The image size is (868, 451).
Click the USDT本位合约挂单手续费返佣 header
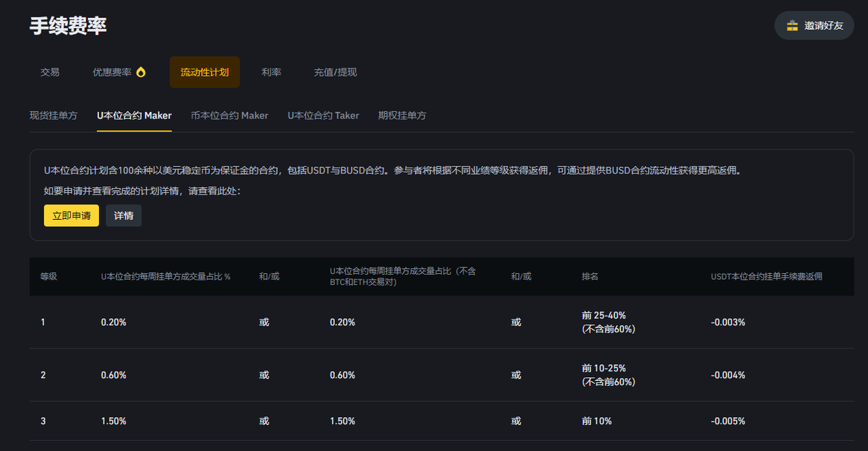pyautogui.click(x=767, y=276)
